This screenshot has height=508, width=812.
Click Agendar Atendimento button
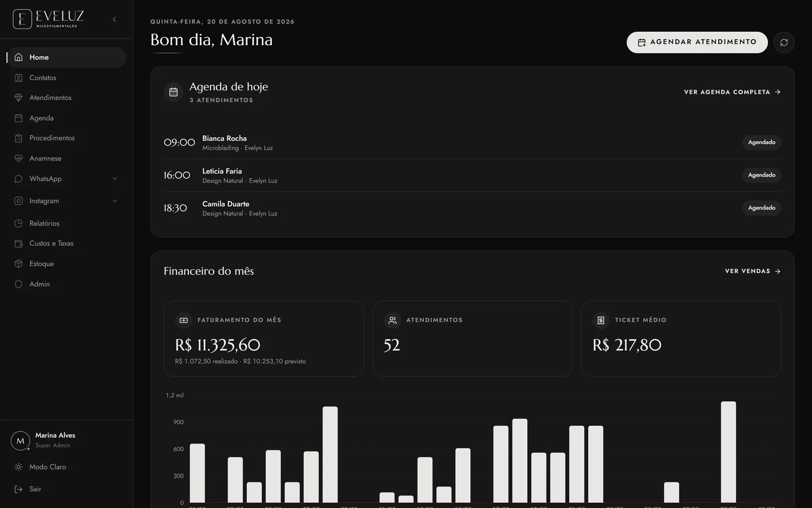pos(697,42)
